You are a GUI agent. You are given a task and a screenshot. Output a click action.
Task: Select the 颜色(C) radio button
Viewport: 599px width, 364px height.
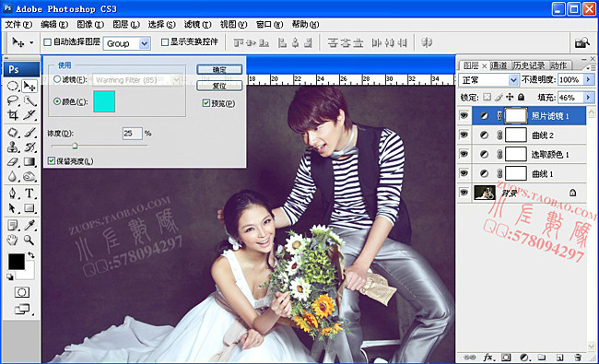pyautogui.click(x=57, y=101)
